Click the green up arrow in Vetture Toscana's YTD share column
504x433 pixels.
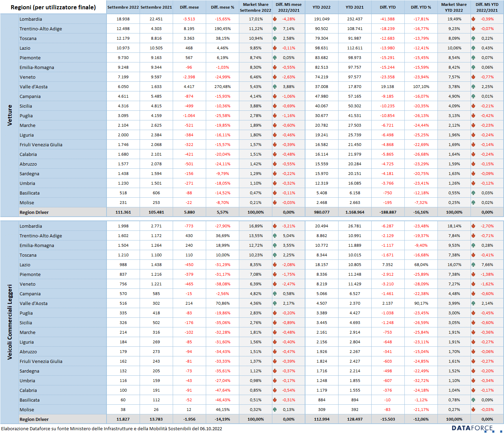[x=473, y=38]
